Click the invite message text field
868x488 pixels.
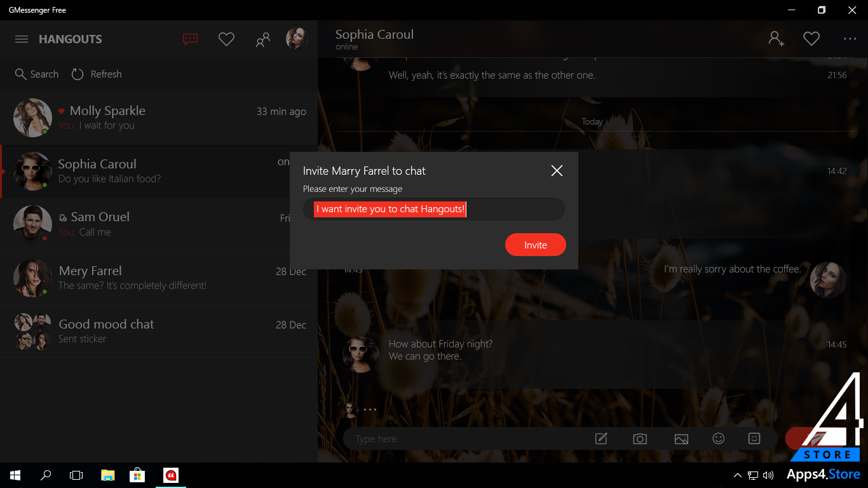coord(434,209)
